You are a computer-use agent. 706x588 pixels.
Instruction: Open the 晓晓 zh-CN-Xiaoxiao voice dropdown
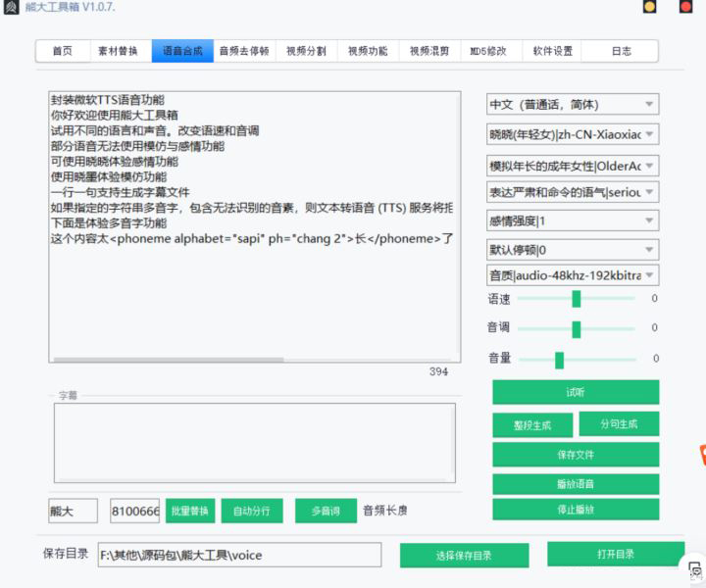click(573, 134)
